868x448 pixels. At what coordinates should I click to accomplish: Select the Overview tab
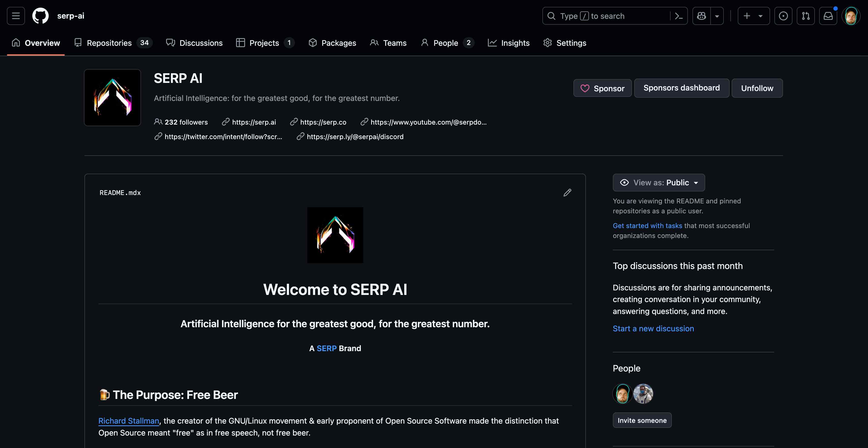click(36, 43)
